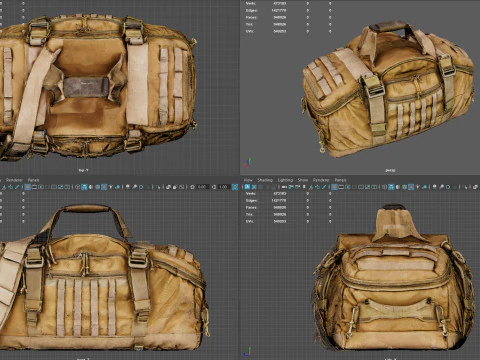
Task: Switch front view panel to Wireframe shading
Action: coord(77,187)
